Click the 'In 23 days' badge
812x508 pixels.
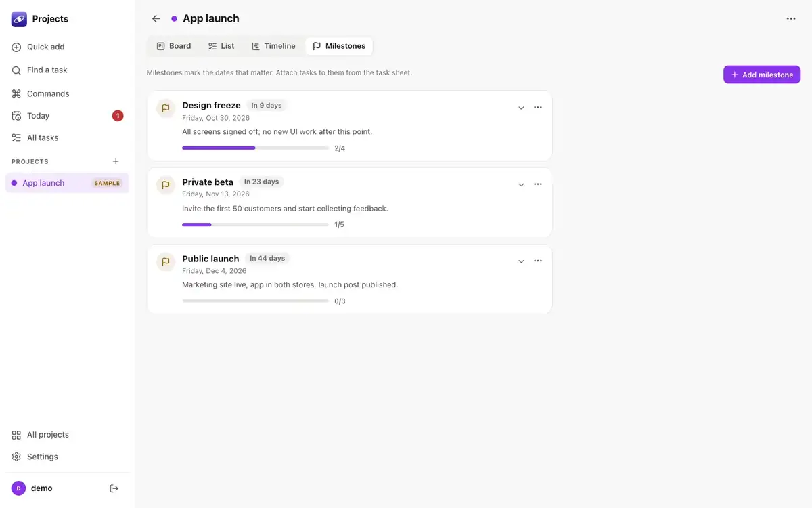[261, 182]
